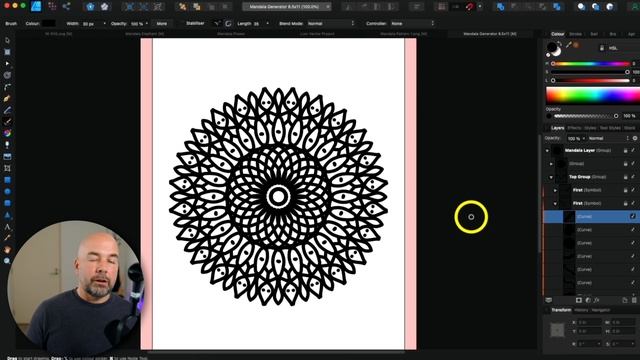The width and height of the screenshot is (640, 360).
Task: Select the Artboard tool
Action: click(x=7, y=52)
